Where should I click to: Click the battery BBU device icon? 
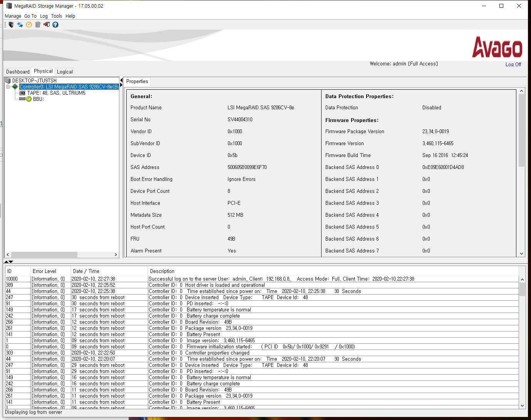pyautogui.click(x=22, y=99)
